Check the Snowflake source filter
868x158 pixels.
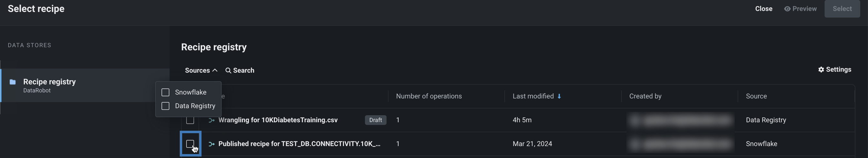tap(165, 93)
